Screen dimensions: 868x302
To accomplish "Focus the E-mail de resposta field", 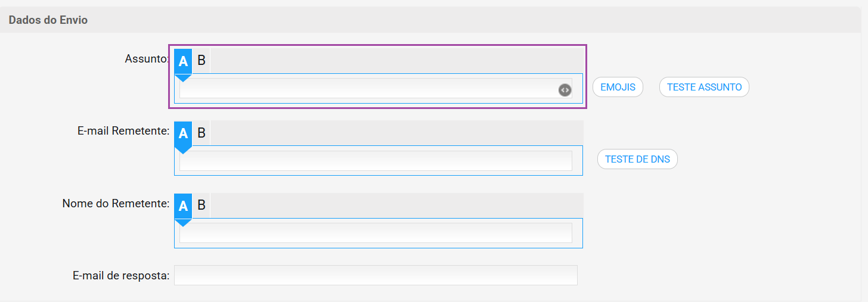I will [376, 275].
